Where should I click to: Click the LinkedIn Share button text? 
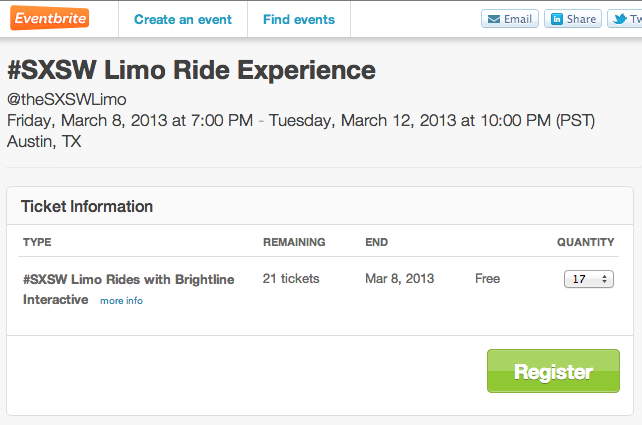tap(581, 19)
